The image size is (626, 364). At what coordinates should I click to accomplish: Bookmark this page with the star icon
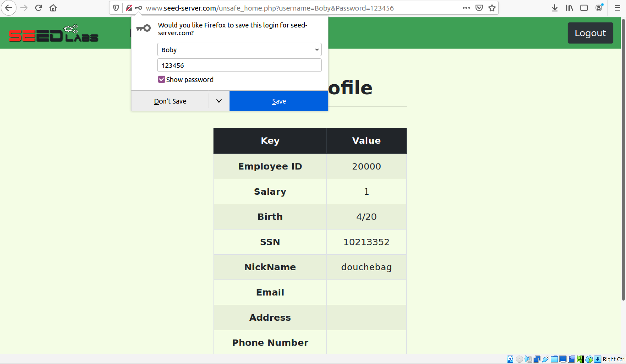(x=492, y=8)
